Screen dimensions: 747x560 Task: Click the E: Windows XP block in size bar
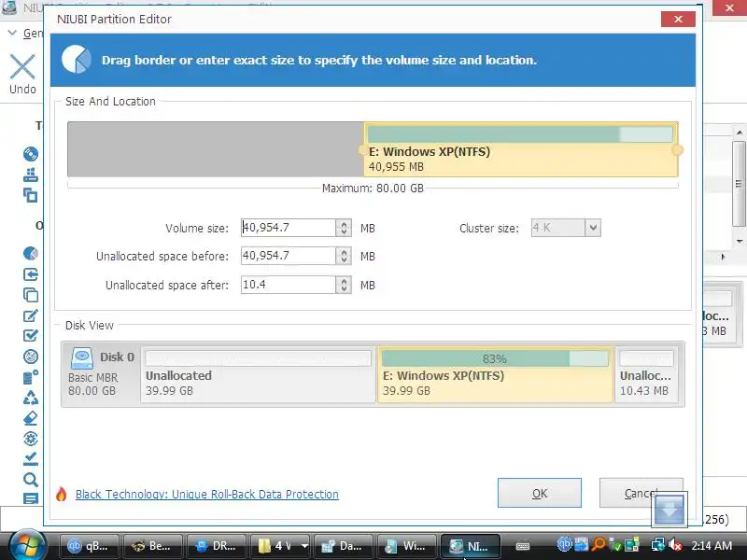[x=521, y=149]
